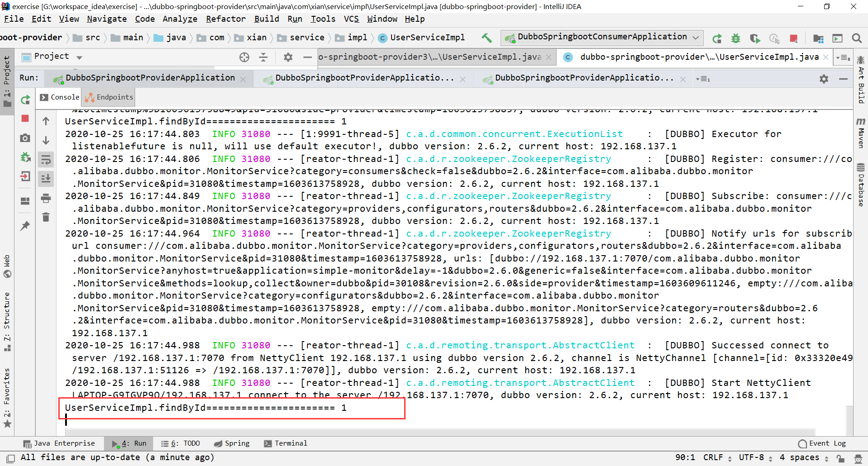Open the VCS menu
The width and height of the screenshot is (868, 466).
pyautogui.click(x=351, y=19)
